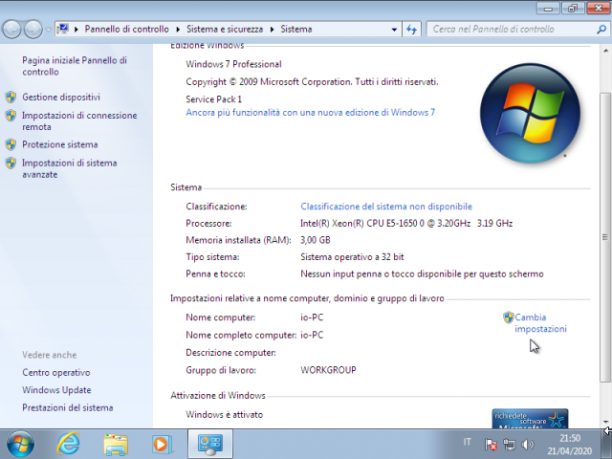
Task: Click the Control Panel icon in address bar
Action: (62, 29)
